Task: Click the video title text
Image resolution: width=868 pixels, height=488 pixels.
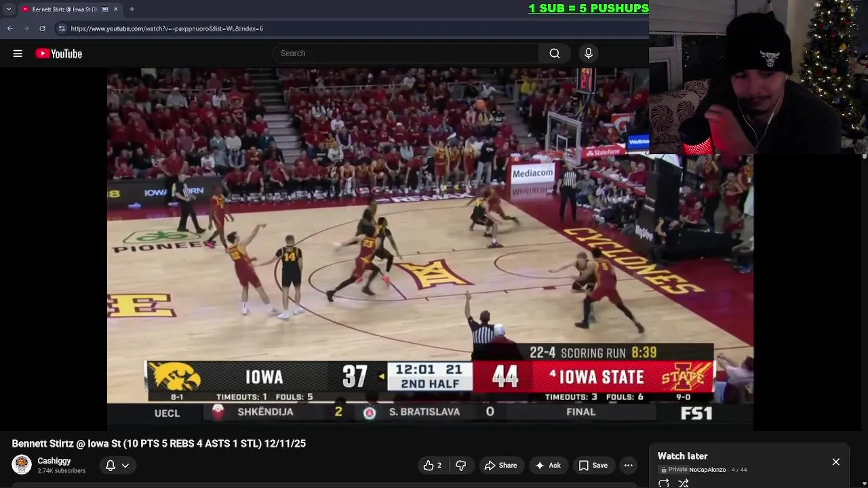Action: coord(159,444)
